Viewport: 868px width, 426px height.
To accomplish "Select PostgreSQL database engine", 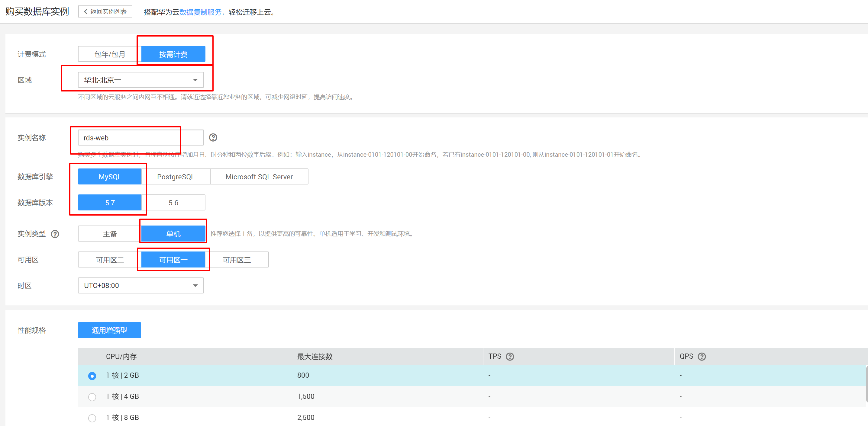I will tap(176, 177).
